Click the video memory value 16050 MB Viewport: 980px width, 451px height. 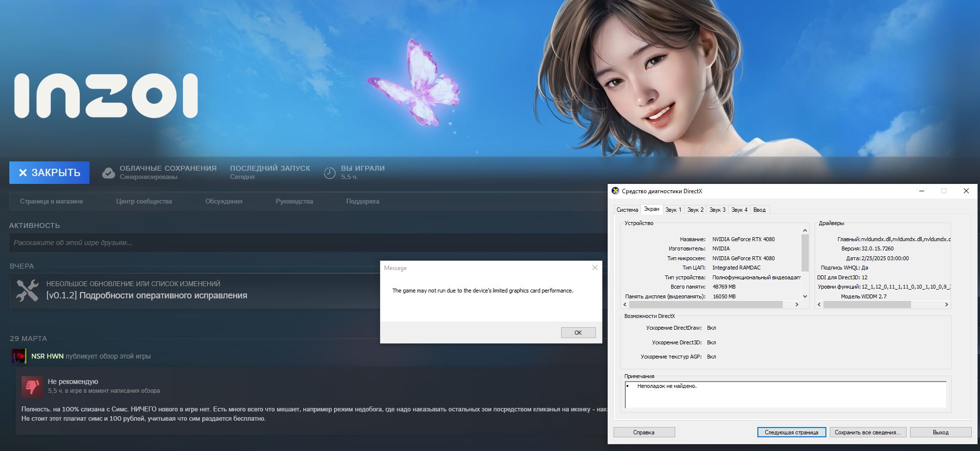(724, 296)
